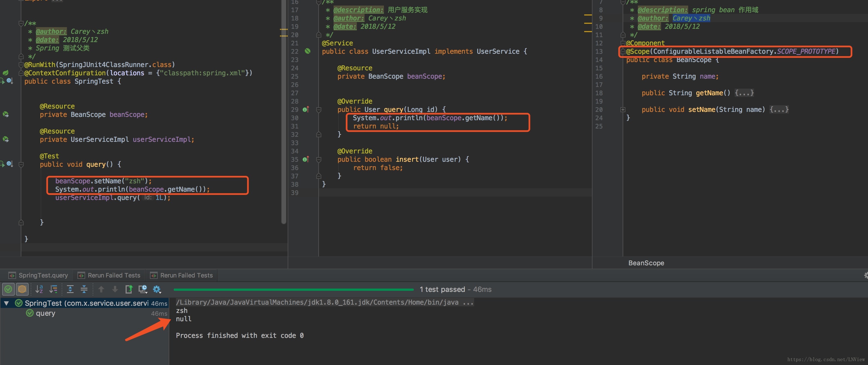Image resolution: width=868 pixels, height=365 pixels.
Task: Sort test results by duration
Action: (x=53, y=289)
